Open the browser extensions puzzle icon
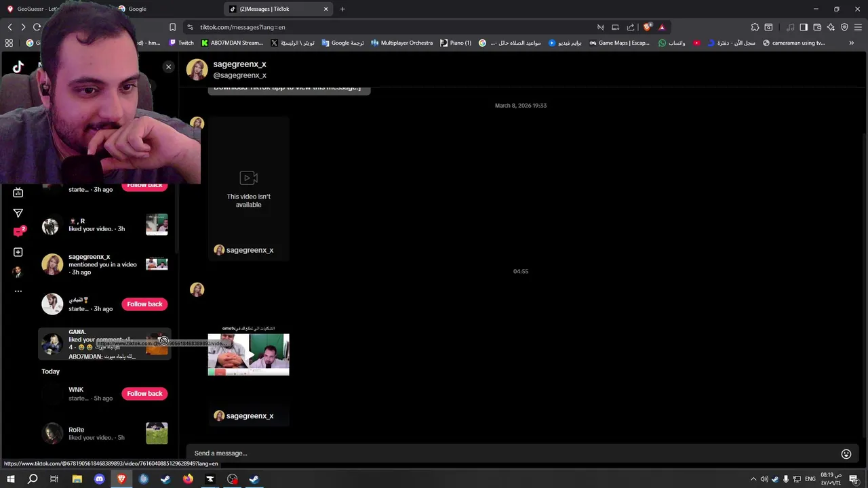868x488 pixels. tap(755, 27)
